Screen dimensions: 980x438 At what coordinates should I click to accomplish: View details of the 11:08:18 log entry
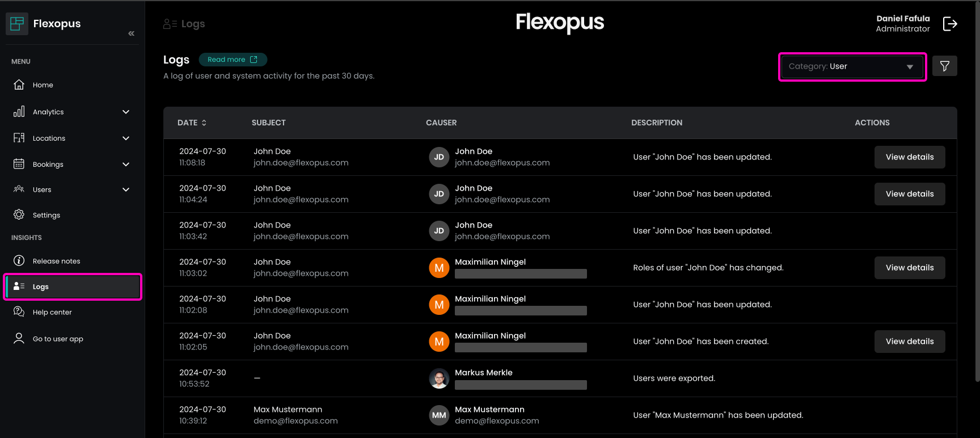[x=909, y=157]
